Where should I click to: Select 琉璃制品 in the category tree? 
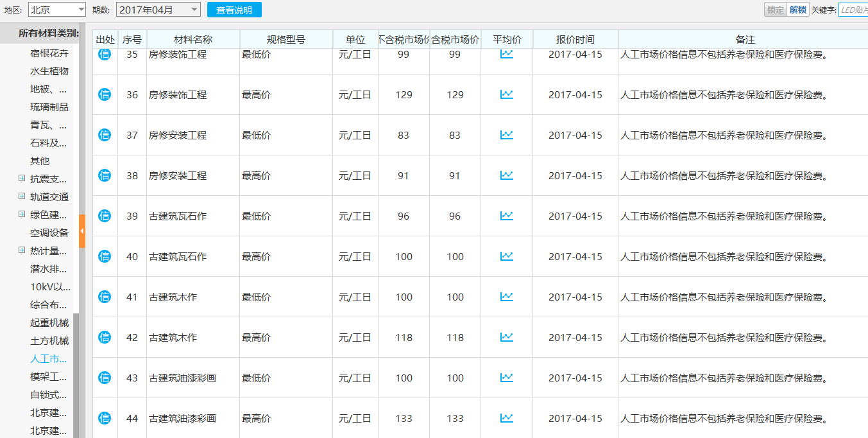[49, 107]
